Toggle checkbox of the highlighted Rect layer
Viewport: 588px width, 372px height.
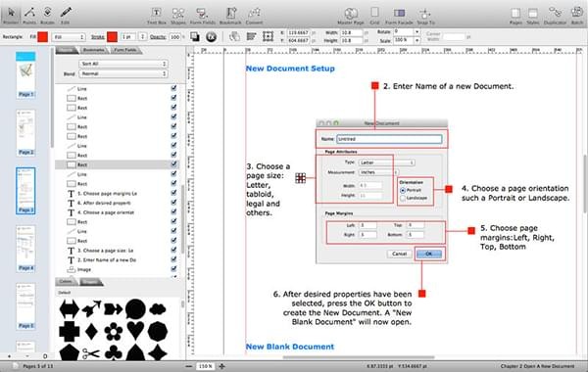click(173, 164)
